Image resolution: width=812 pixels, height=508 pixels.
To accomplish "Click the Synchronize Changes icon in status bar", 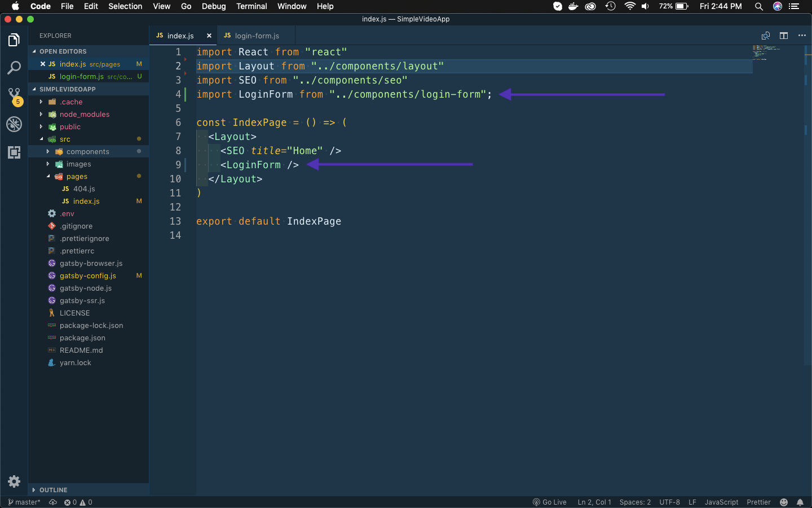I will click(53, 502).
